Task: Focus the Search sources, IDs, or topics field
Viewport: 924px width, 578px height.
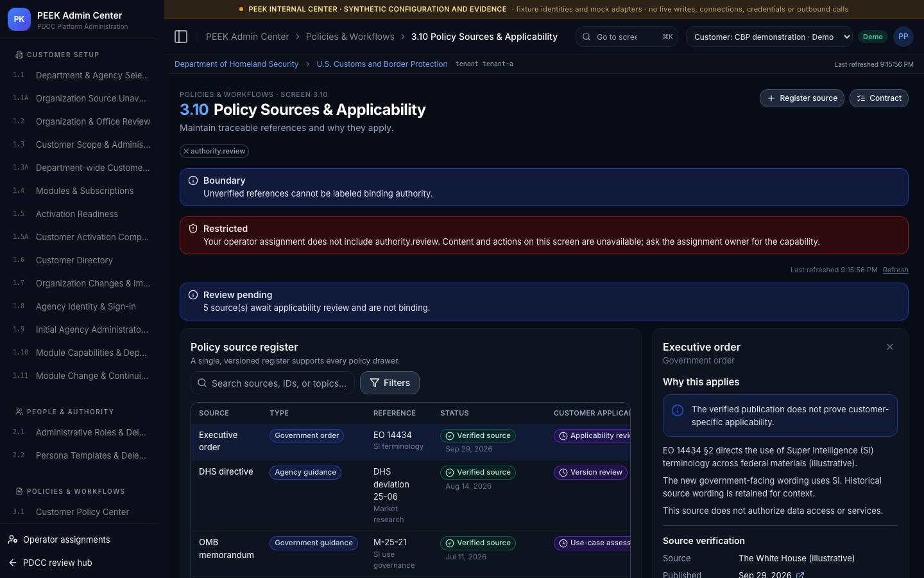Action: tap(273, 383)
